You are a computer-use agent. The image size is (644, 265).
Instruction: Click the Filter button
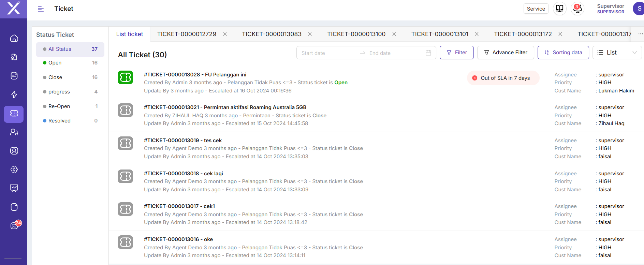pyautogui.click(x=456, y=53)
